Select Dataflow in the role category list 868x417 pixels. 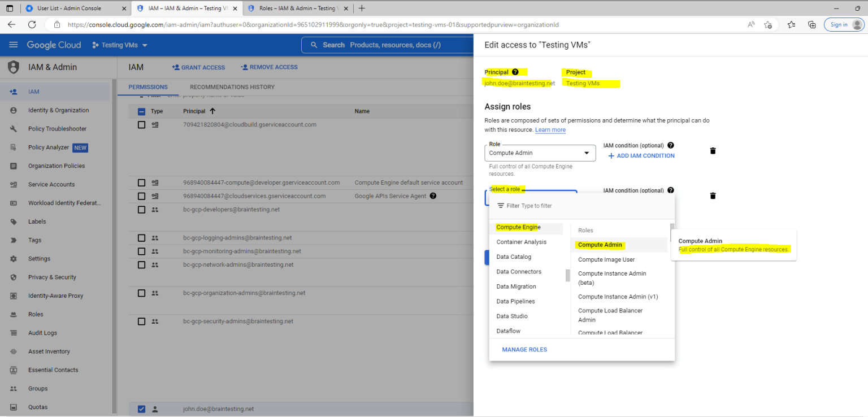508,331
